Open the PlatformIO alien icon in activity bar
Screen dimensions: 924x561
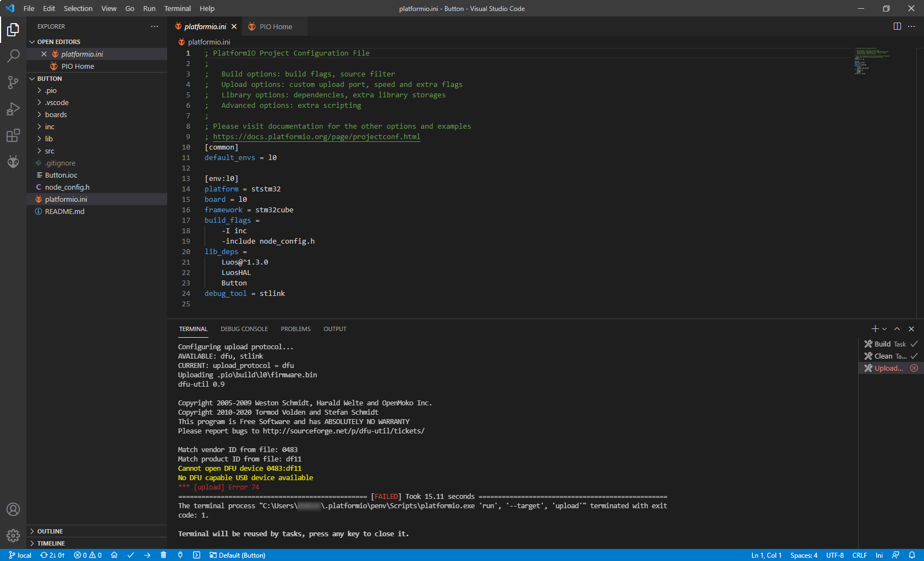[13, 162]
